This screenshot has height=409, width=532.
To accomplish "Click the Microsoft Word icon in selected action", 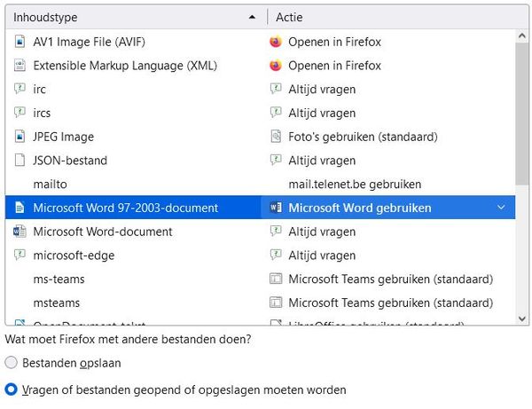I will tap(275, 208).
